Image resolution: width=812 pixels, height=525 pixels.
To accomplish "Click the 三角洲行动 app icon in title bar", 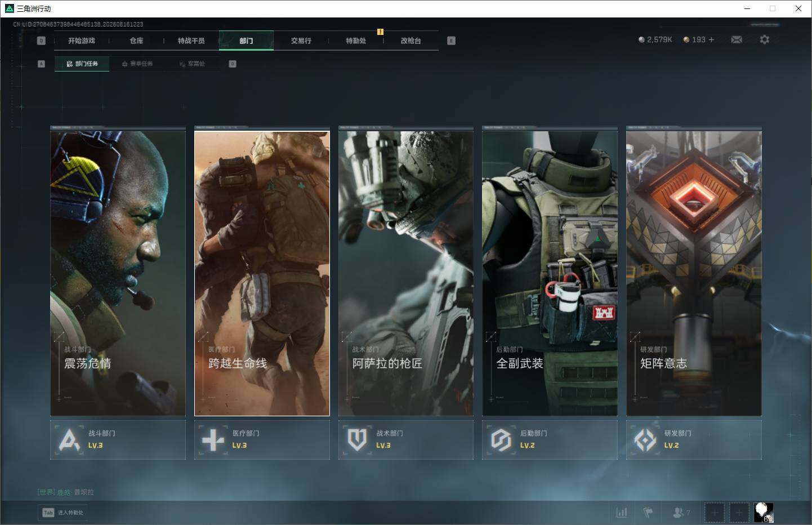I will [9, 8].
